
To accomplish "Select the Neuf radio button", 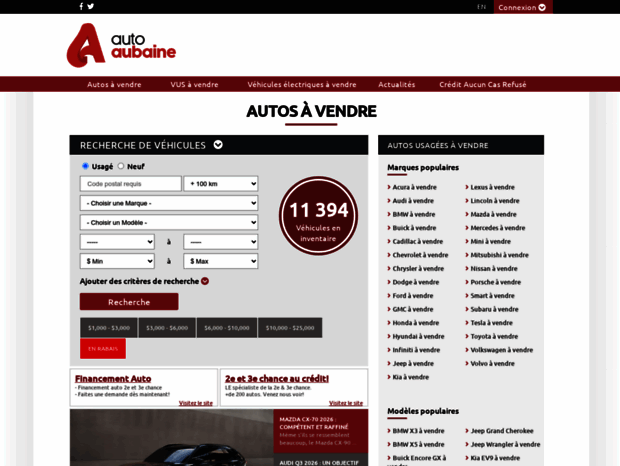I will (x=121, y=166).
